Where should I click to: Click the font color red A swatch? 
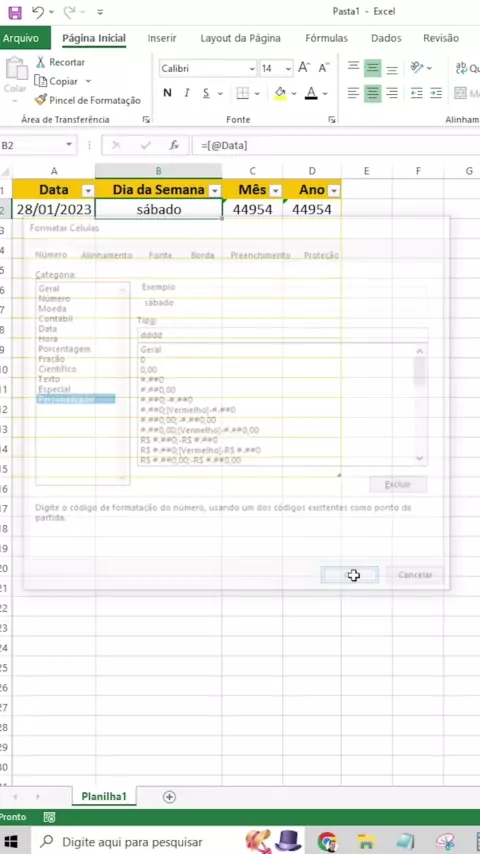point(311,93)
